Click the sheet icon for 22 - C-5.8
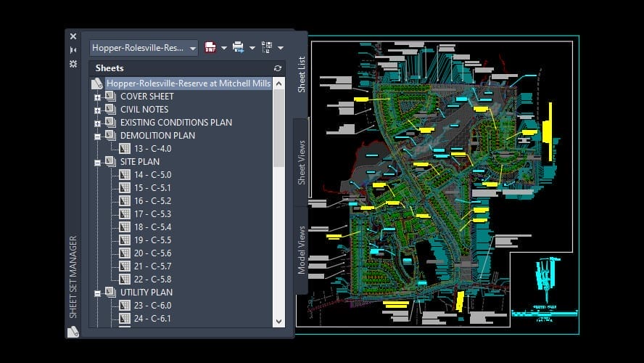The width and height of the screenshot is (644, 363). (125, 280)
